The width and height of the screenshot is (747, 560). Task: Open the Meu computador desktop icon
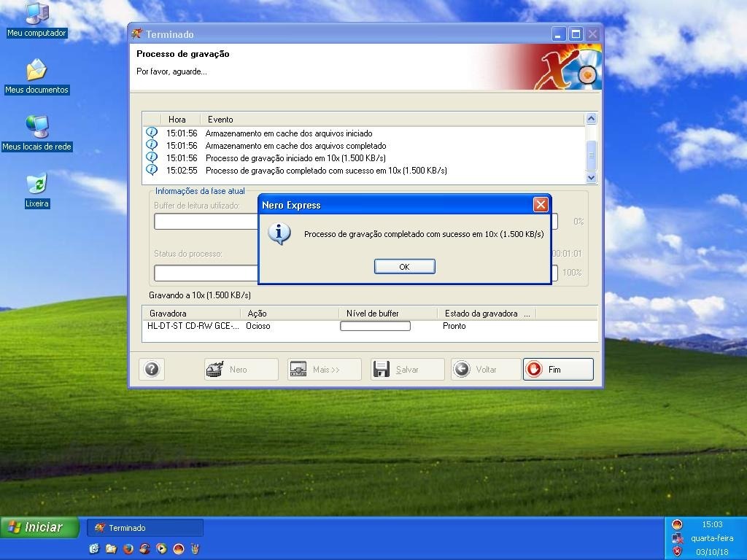pos(36,20)
